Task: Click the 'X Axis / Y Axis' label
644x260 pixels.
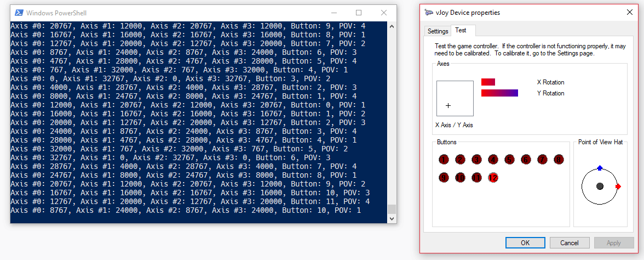Action: coord(454,125)
